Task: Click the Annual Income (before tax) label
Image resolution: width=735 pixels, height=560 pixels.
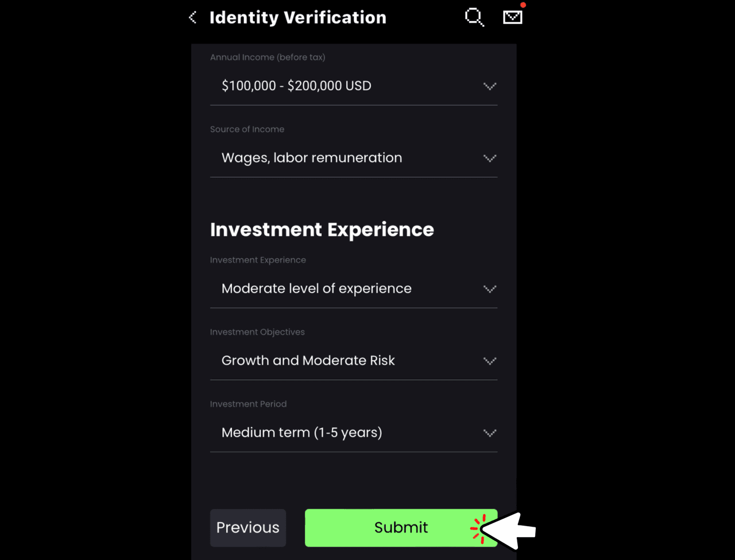Action: [x=268, y=57]
